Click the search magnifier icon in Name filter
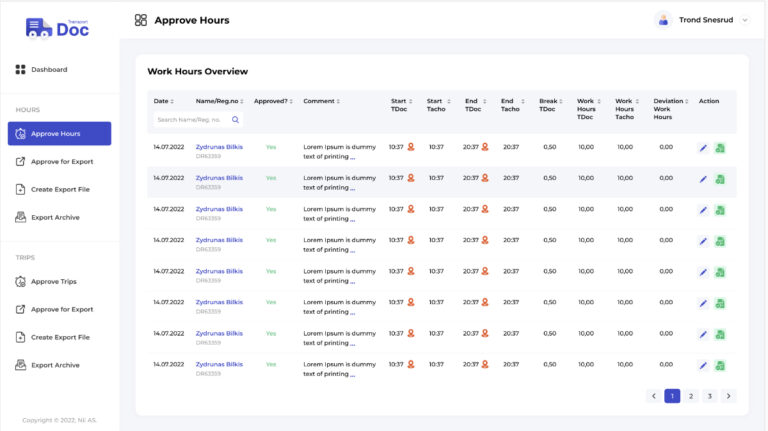768x431 pixels. click(235, 119)
